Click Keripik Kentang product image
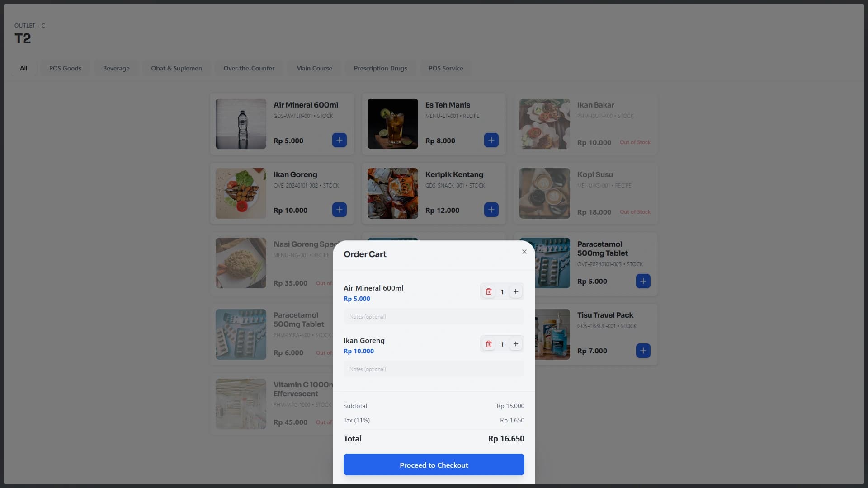The width and height of the screenshot is (868, 488). 393,193
